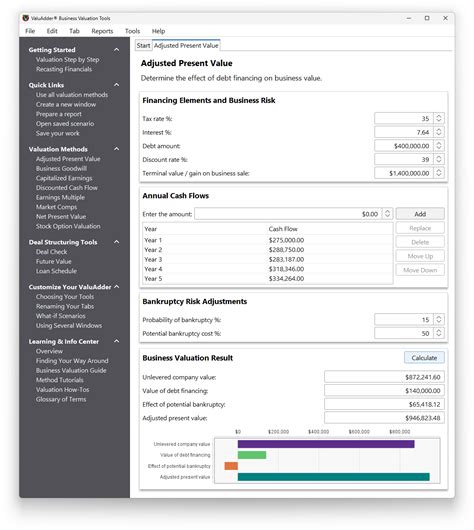
Task: Open Discounted Cash Flow method
Action: coord(67,188)
